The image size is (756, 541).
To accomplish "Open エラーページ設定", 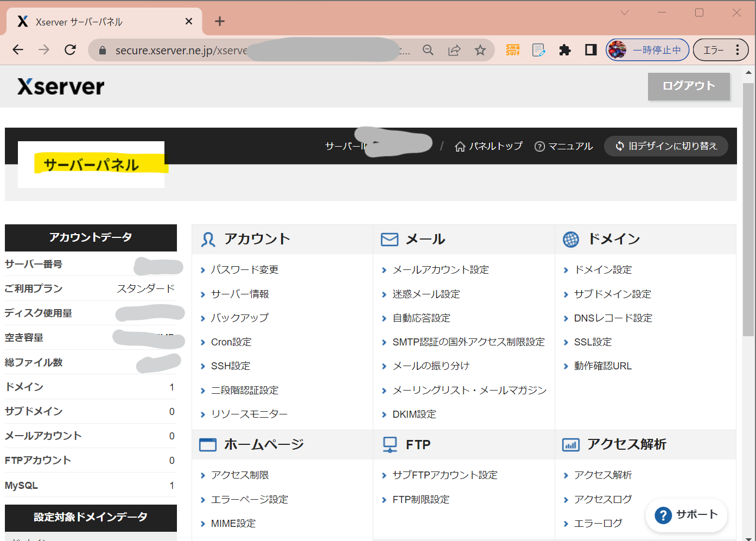I will coord(250,499).
